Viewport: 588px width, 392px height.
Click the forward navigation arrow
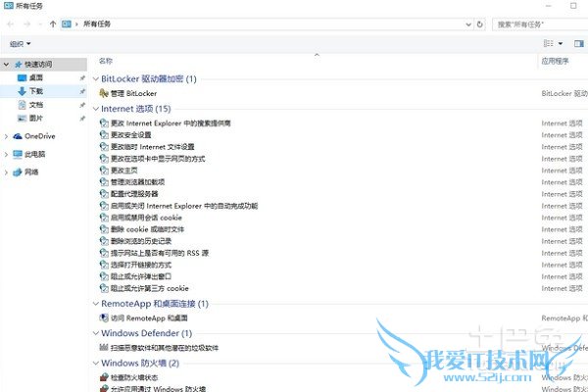[x=27, y=24]
